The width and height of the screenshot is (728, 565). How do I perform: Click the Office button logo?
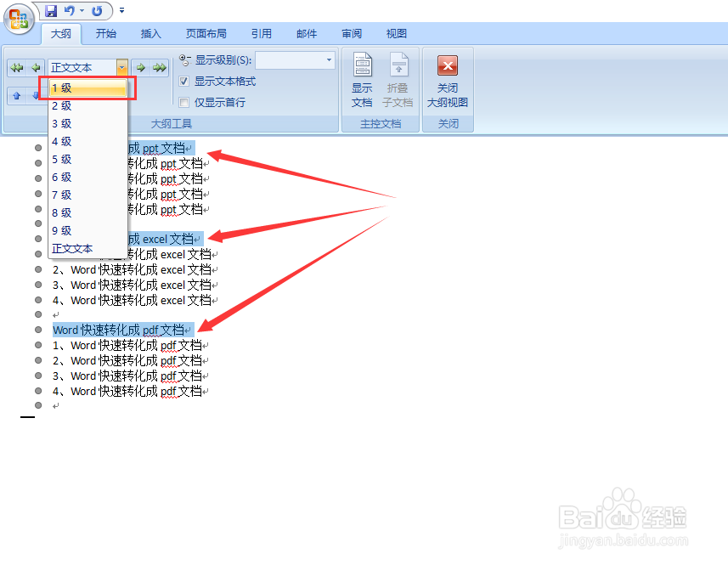pyautogui.click(x=19, y=20)
